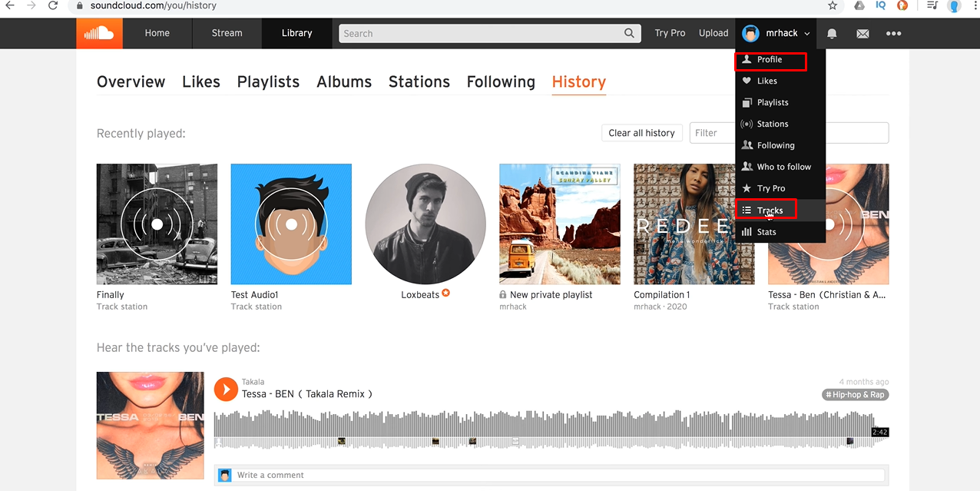Open the messages envelope icon
Viewport: 980px width, 491px height.
point(862,33)
